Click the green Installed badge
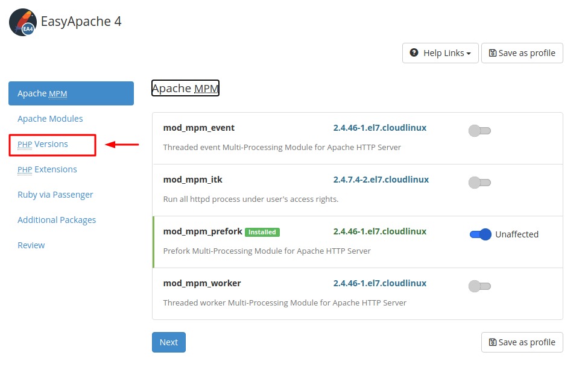588x370 pixels. (x=262, y=232)
